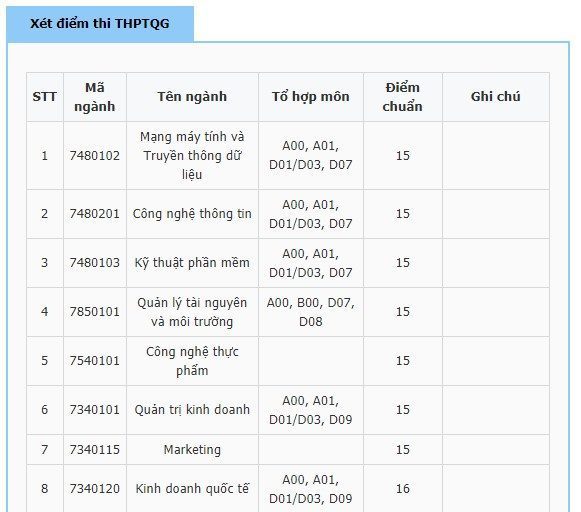Select Quản trị kinh doanh major
This screenshot has height=512, width=581.
coord(192,410)
